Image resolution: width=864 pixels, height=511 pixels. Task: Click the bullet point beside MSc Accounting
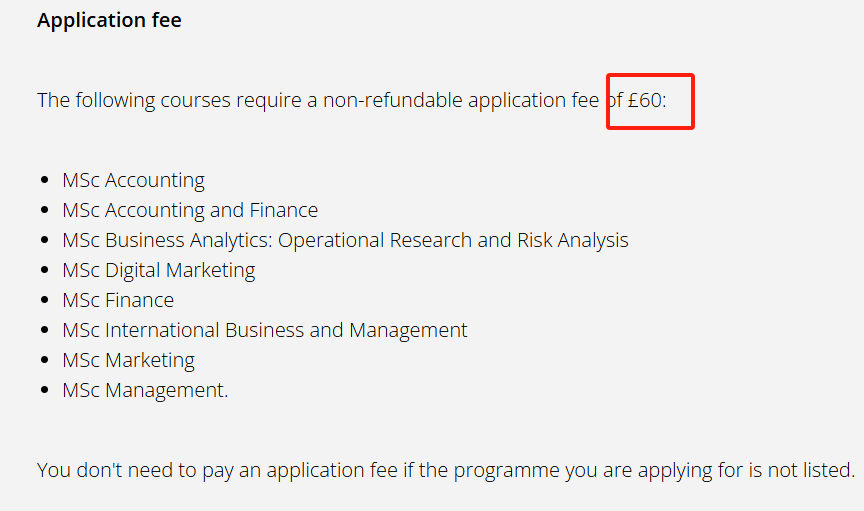[44, 181]
